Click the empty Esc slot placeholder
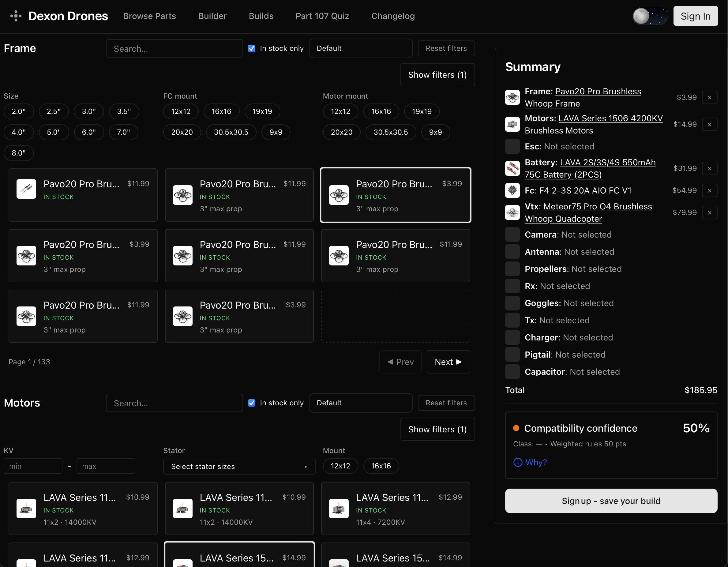 point(512,147)
